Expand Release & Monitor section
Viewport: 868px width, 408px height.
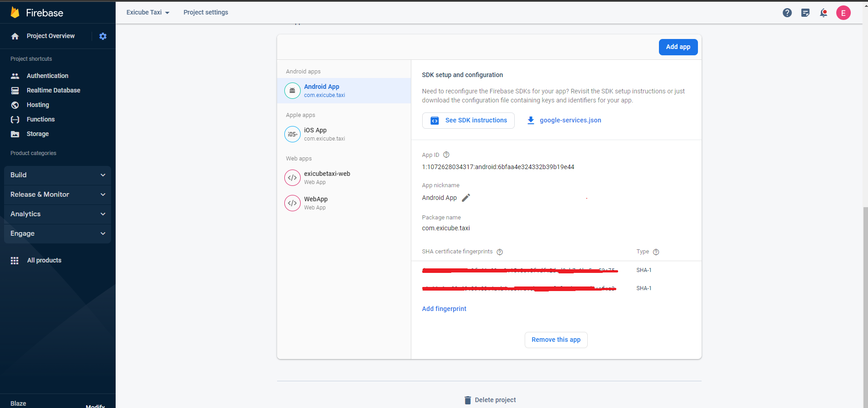57,194
